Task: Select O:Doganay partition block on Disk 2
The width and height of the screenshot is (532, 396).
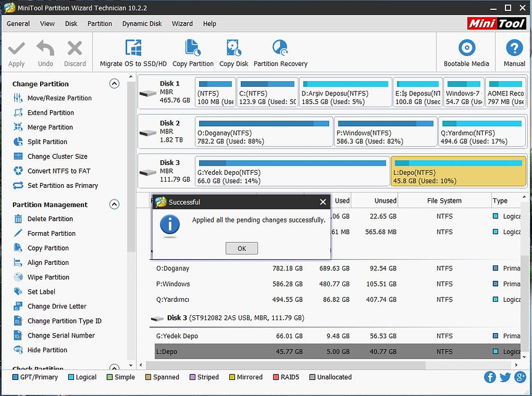Action: pos(264,132)
